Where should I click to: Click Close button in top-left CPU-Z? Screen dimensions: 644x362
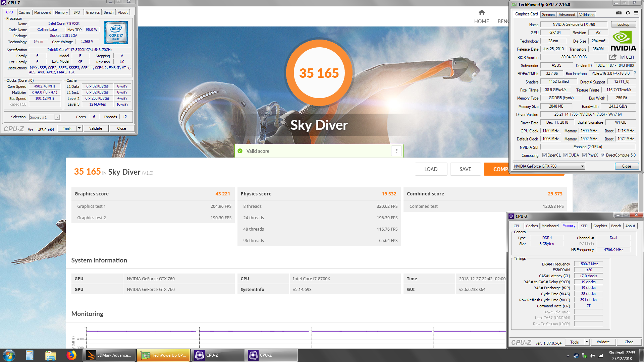pyautogui.click(x=121, y=128)
